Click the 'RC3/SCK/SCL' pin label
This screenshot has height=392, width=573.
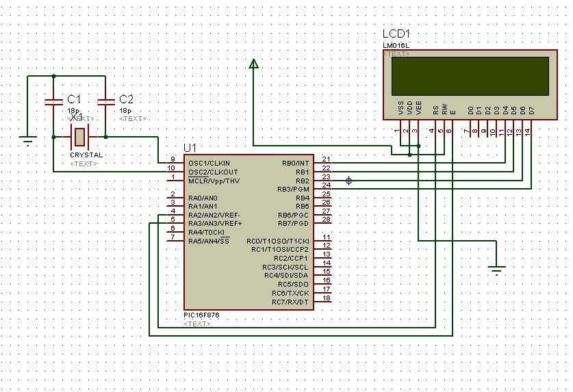[285, 267]
